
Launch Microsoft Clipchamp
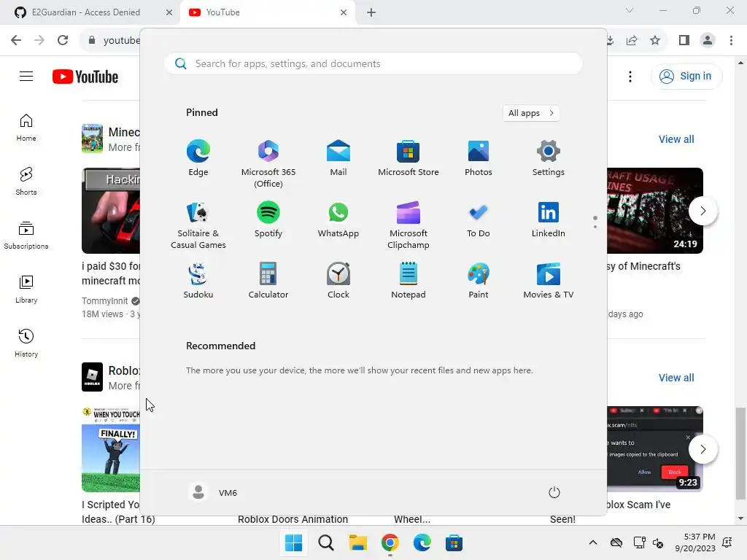pyautogui.click(x=409, y=225)
